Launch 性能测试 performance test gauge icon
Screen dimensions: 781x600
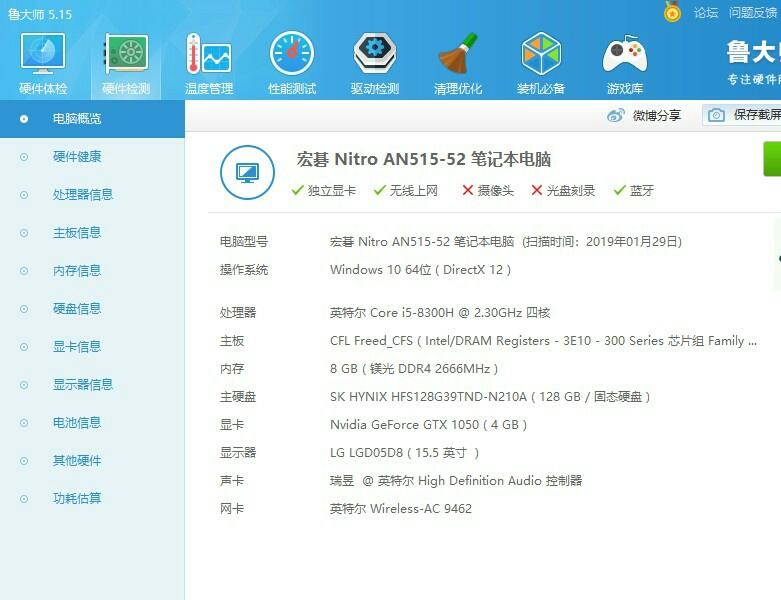tap(292, 53)
